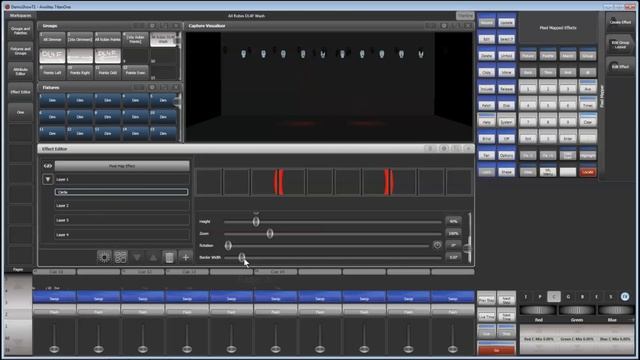Screen dimensions: 640x360
Task: Select the Points Left group
Action: pos(52,72)
